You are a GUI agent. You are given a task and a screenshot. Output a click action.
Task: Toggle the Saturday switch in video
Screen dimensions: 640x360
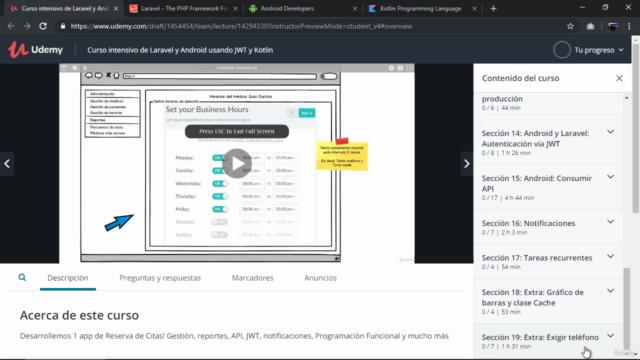pyautogui.click(x=220, y=222)
